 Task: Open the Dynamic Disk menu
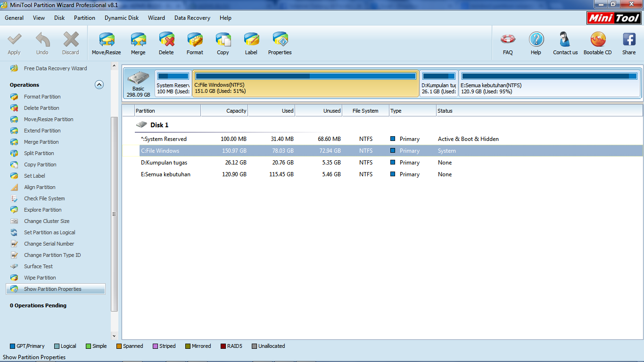[x=122, y=18]
